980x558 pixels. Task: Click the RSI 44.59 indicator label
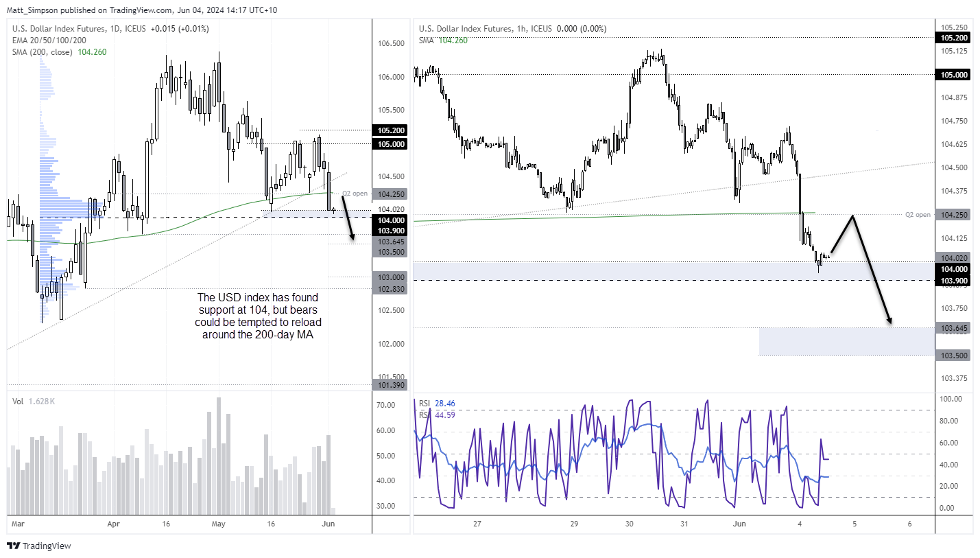click(x=438, y=415)
